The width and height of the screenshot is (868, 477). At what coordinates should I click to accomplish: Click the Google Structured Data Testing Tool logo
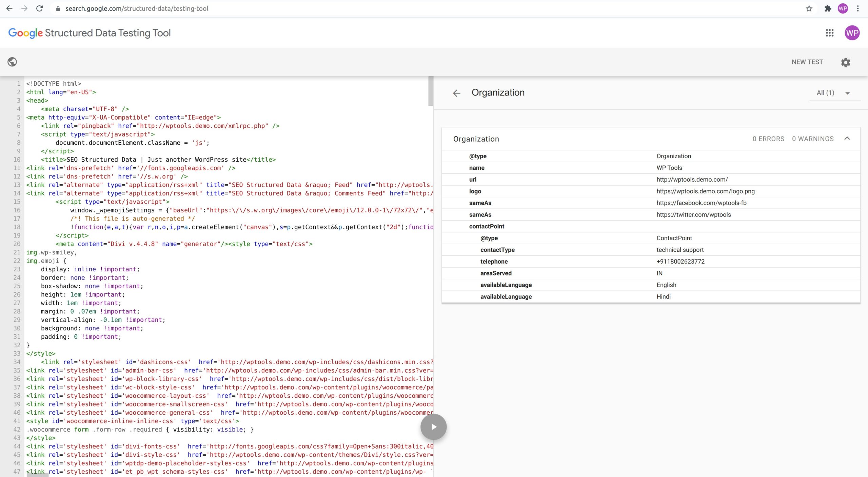coord(90,33)
